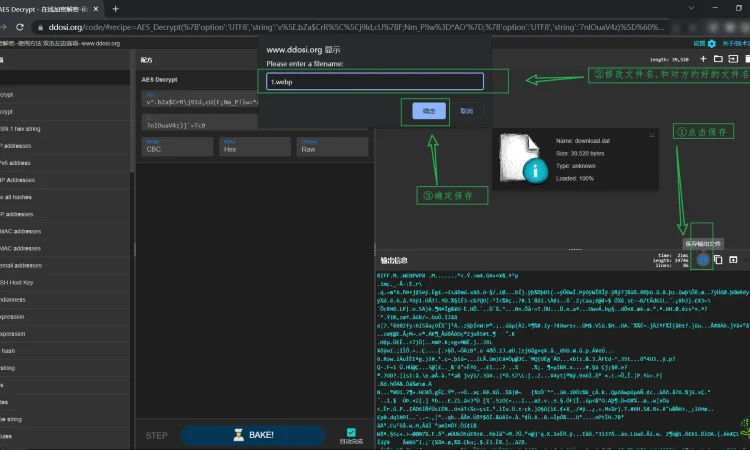The height and width of the screenshot is (450, 750).
Task: Click the output text starting with RIFF
Action: point(447,276)
